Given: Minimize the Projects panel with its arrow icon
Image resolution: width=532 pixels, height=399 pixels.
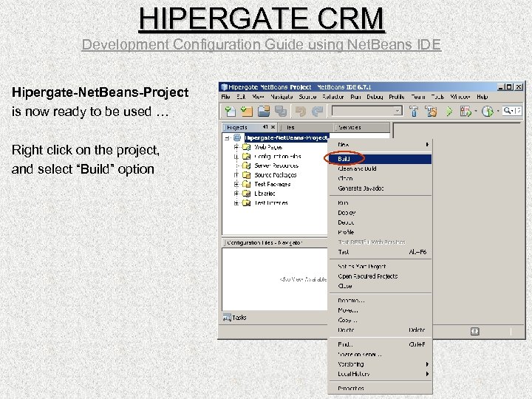Looking at the screenshot, I should pyautogui.click(x=265, y=127).
